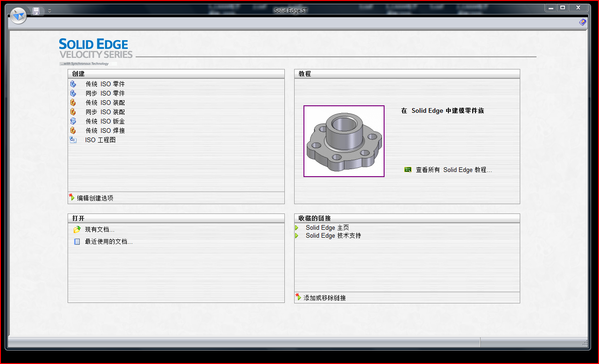Create a 传统 ISO 零件 document
599x364 pixels.
point(105,84)
